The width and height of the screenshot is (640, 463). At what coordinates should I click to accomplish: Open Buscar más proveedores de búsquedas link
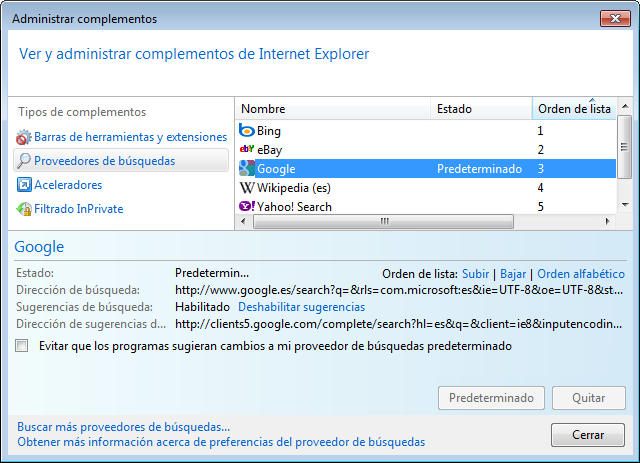pos(124,427)
